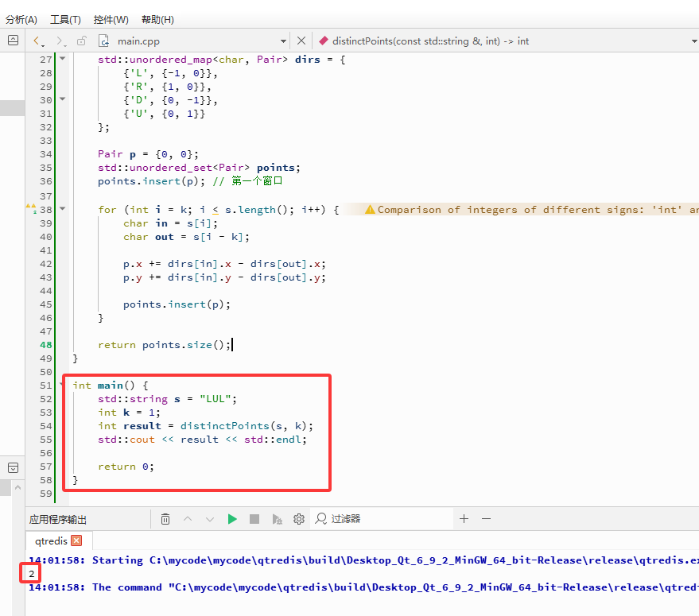Click the 'int k = 1;' line

tap(130, 413)
